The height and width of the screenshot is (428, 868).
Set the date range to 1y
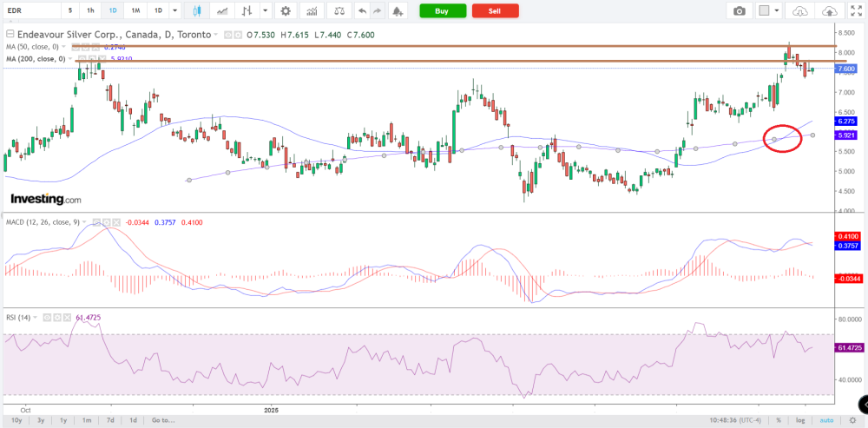coord(63,420)
